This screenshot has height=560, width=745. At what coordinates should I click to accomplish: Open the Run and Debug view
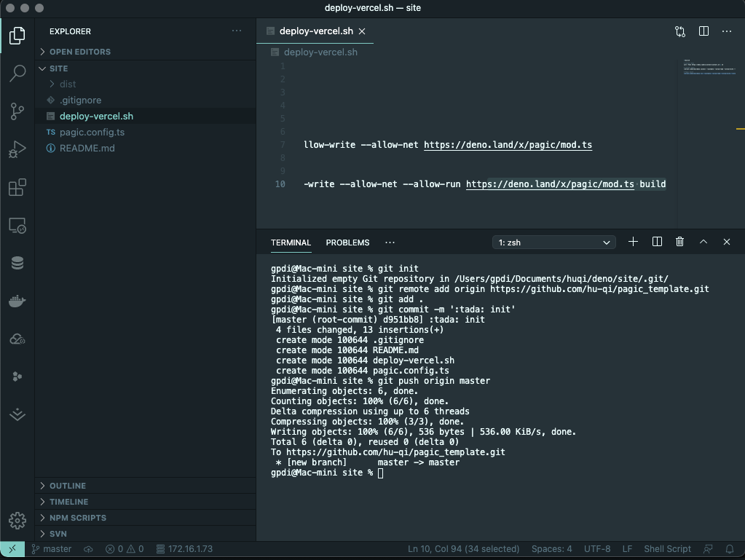(17, 149)
